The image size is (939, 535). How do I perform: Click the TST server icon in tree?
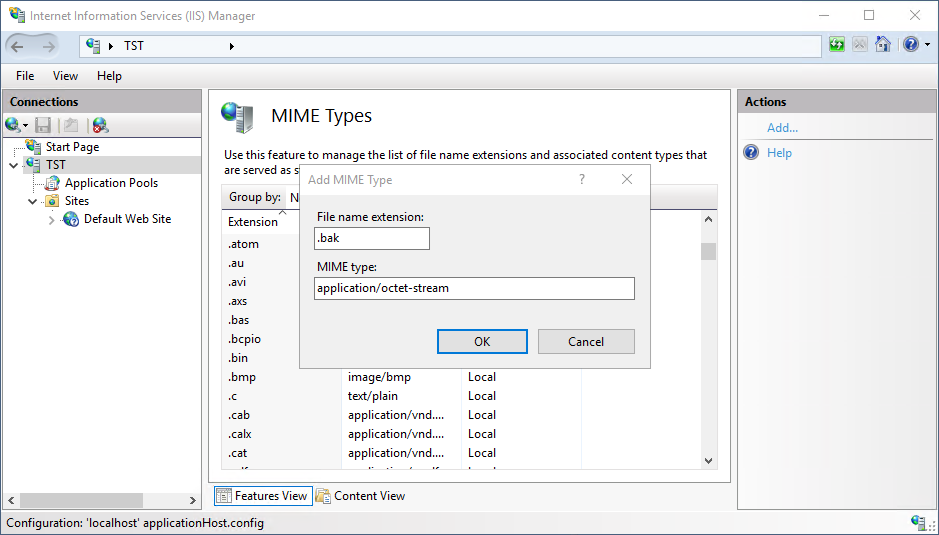tap(34, 164)
